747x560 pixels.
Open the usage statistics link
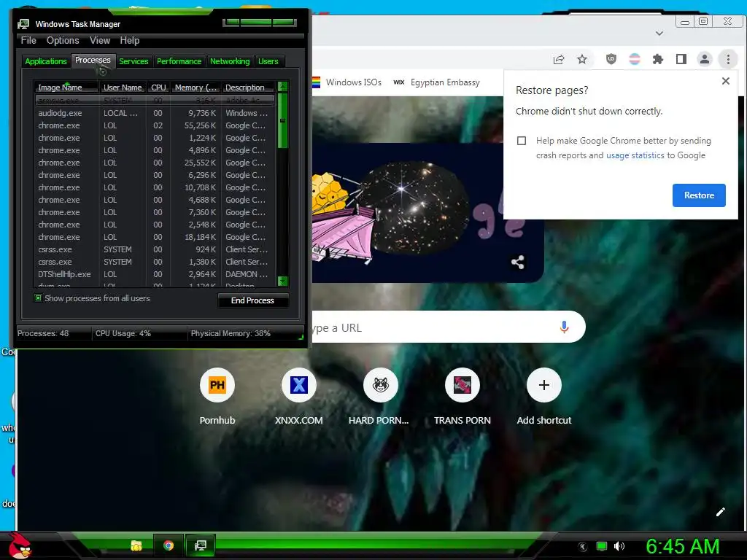635,155
